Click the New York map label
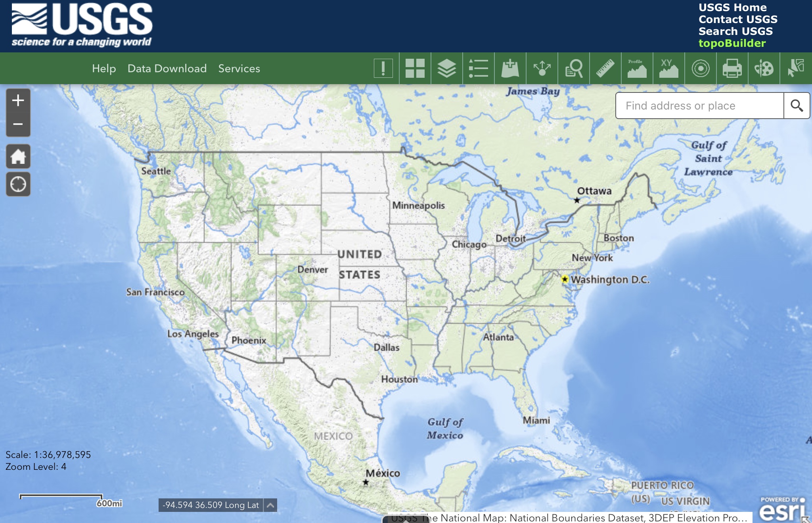 coord(592,258)
